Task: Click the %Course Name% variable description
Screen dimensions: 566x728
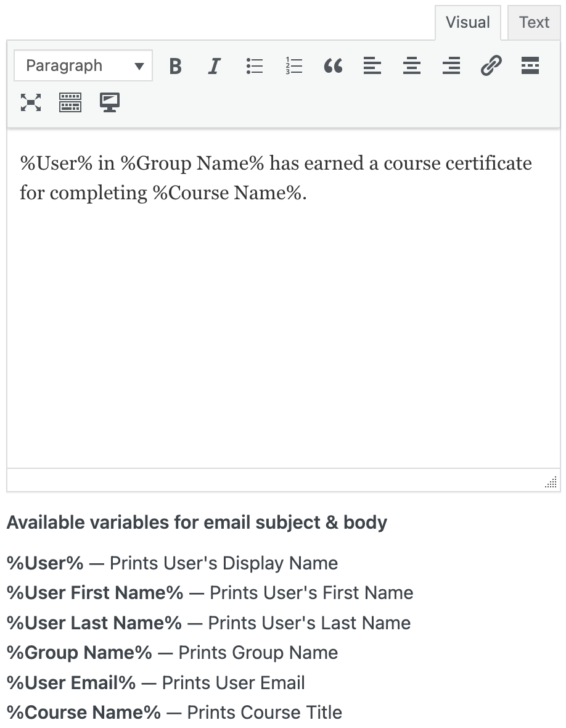Action: coord(173,712)
